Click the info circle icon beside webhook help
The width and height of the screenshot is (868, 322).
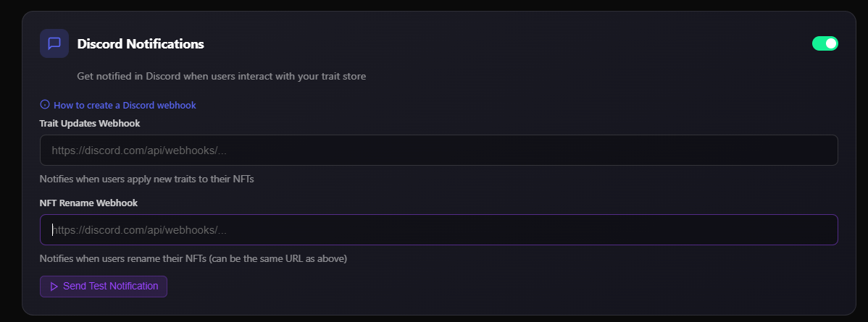[45, 105]
